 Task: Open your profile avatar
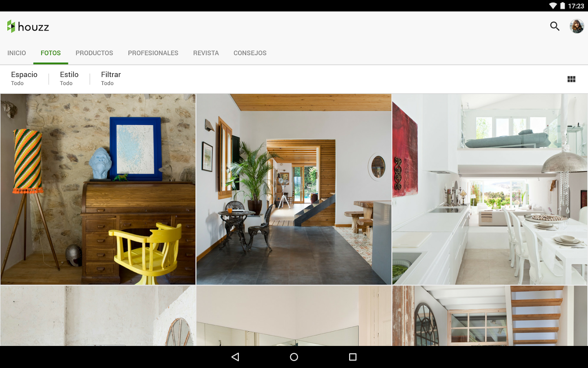(577, 26)
